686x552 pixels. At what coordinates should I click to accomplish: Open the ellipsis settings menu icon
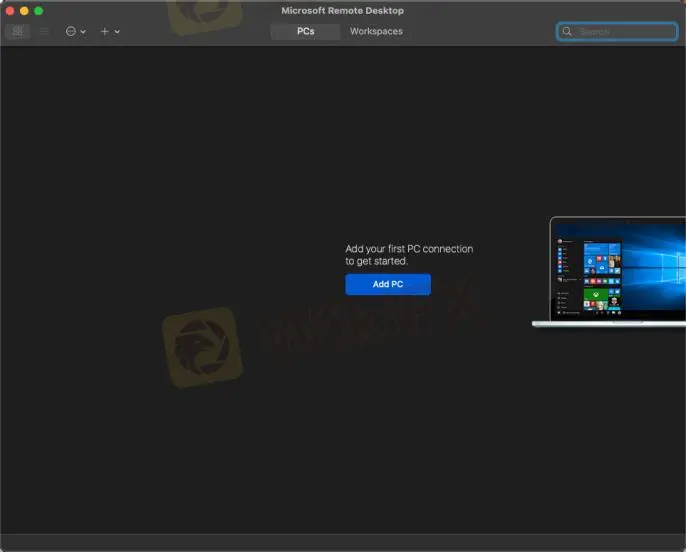coord(71,32)
